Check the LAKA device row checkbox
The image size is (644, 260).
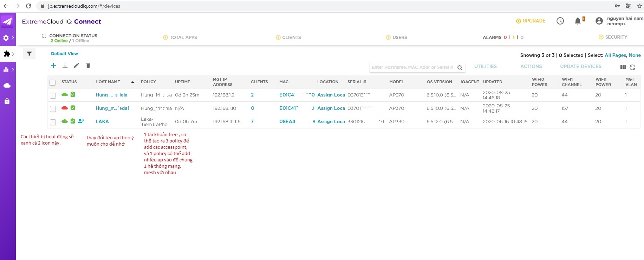click(x=53, y=122)
